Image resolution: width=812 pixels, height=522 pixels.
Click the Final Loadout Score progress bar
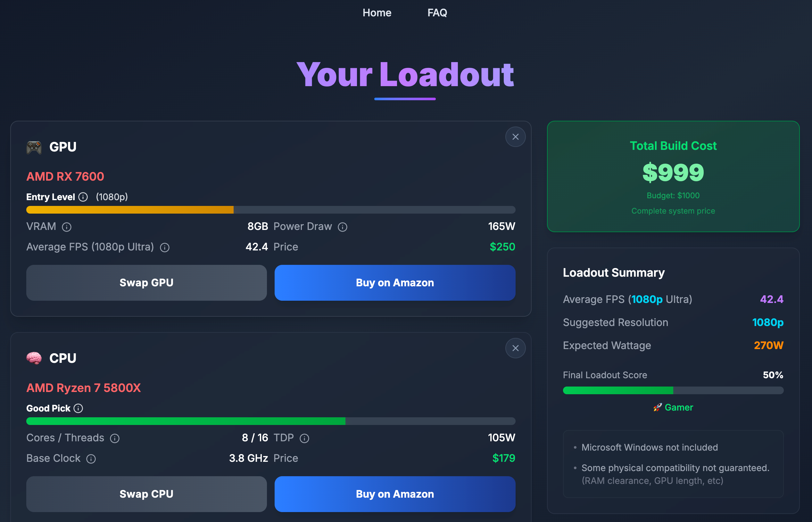(x=673, y=390)
